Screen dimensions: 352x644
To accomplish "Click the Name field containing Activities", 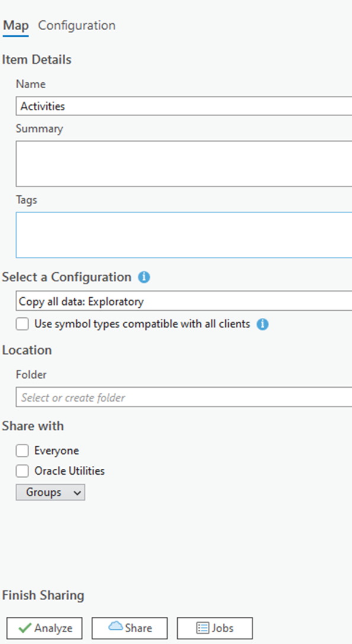I will (184, 106).
